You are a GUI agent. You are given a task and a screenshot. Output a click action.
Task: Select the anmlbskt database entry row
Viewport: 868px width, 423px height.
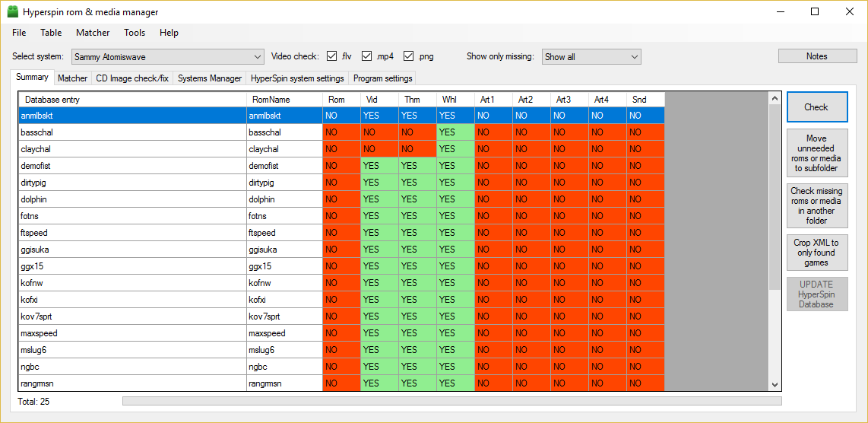[x=132, y=116]
